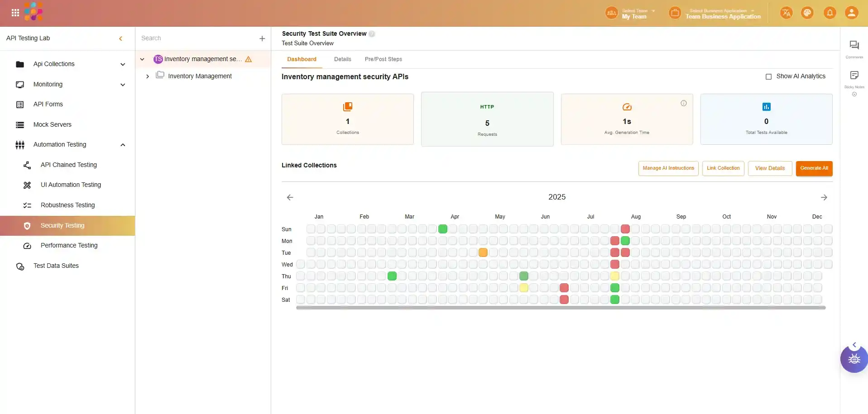The width and height of the screenshot is (868, 414).
Task: Switch to the Pre/Post Steps tab
Action: pyautogui.click(x=383, y=59)
